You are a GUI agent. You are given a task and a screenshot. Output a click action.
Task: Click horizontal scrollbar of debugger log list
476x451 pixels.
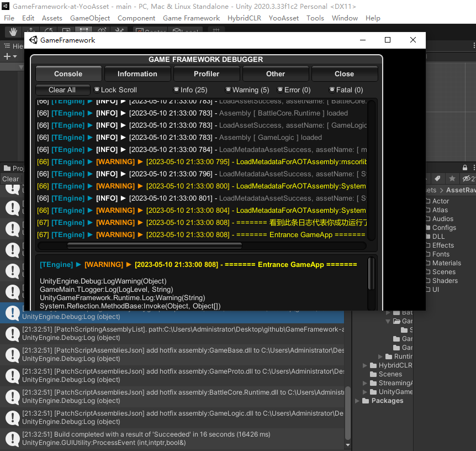pos(155,245)
